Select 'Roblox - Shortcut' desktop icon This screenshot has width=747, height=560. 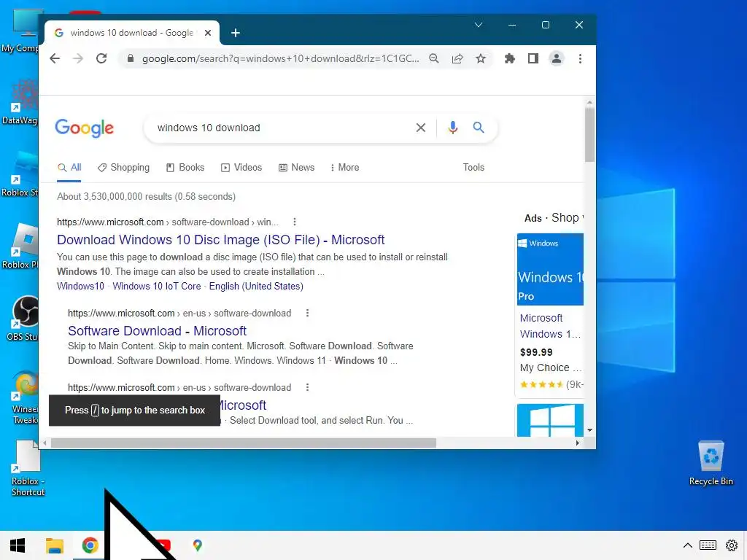point(26,469)
